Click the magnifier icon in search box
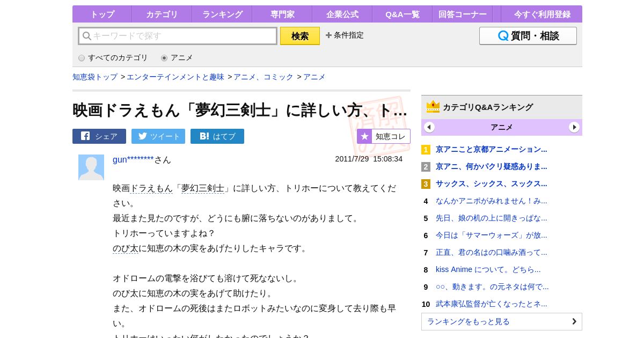644x338 pixels. tap(86, 36)
